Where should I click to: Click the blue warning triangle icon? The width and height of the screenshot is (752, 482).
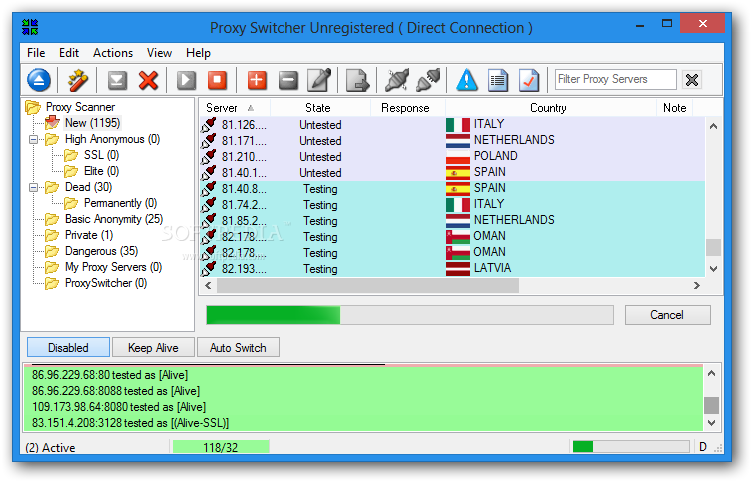[x=467, y=80]
